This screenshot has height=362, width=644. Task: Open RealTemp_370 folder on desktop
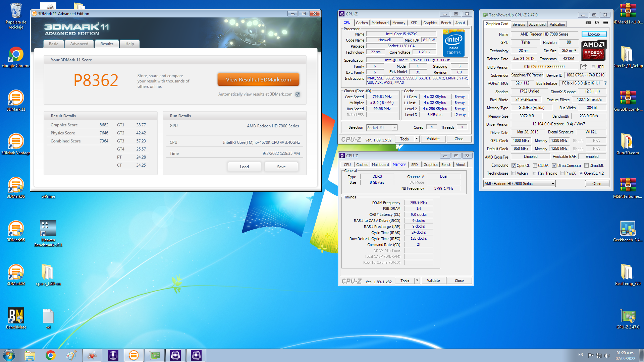pos(628,275)
